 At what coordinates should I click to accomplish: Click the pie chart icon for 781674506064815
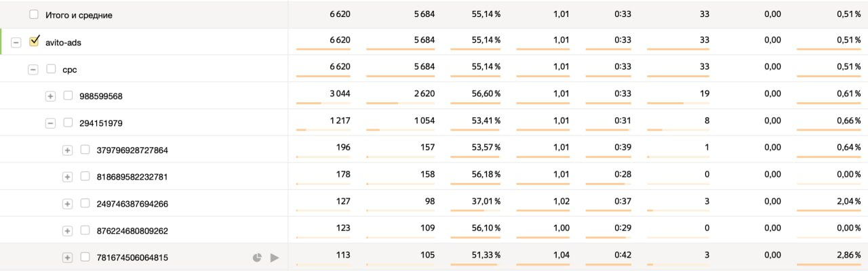[x=257, y=257]
